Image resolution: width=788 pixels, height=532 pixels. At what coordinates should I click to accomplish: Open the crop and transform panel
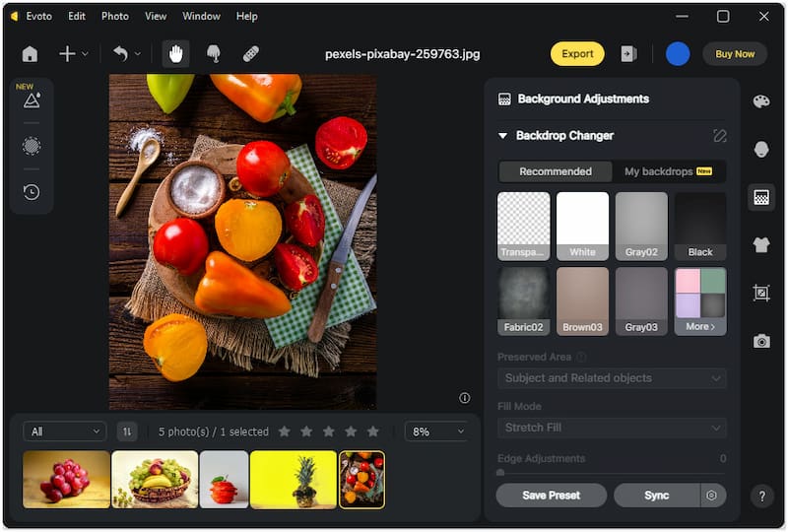pyautogui.click(x=761, y=293)
